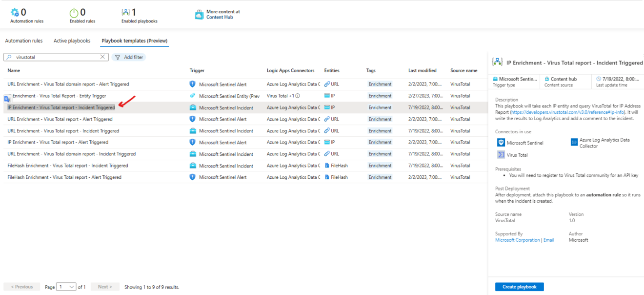Screen dimensions: 644x295
Task: Click the Azure Log Analytics Data Collector icon
Action: point(575,142)
